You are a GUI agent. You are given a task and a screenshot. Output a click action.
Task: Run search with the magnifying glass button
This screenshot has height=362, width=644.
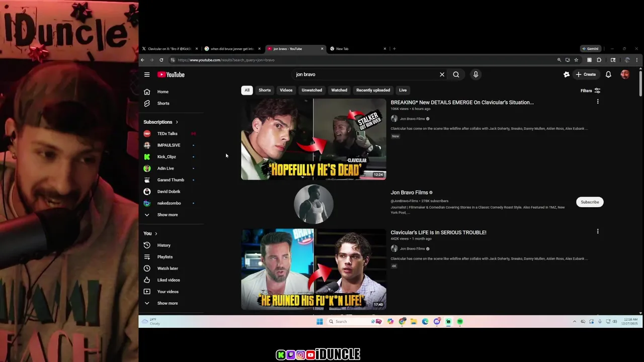(x=456, y=74)
